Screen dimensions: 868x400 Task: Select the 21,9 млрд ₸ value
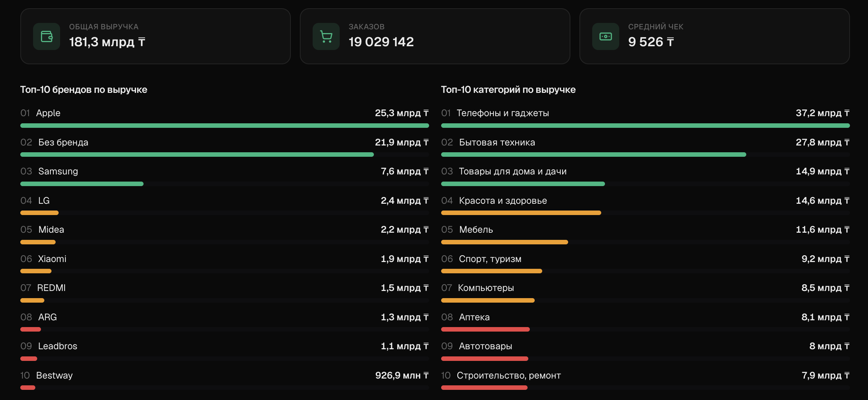tap(402, 142)
